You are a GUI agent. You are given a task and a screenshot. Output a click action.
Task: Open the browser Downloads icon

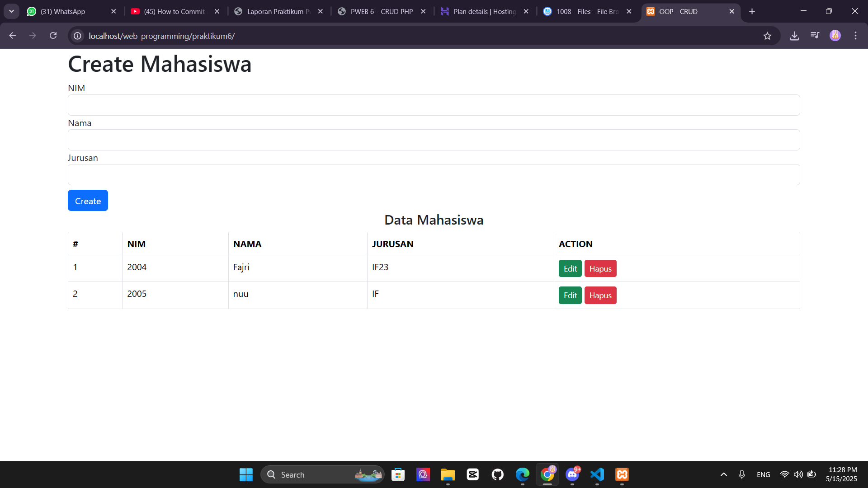pyautogui.click(x=794, y=36)
